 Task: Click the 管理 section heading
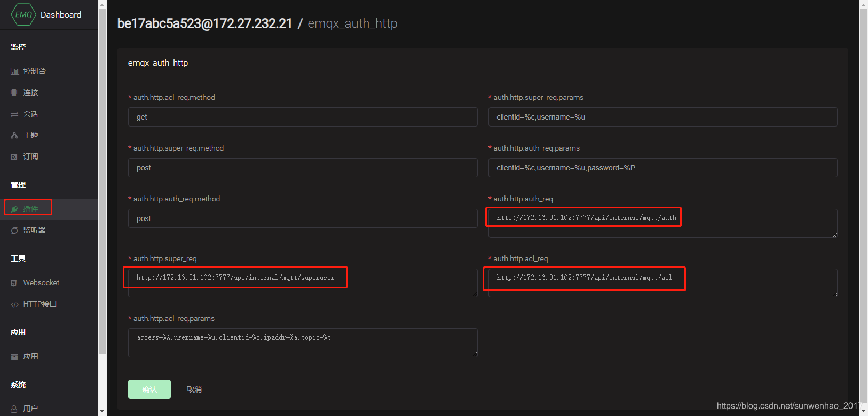(x=18, y=185)
